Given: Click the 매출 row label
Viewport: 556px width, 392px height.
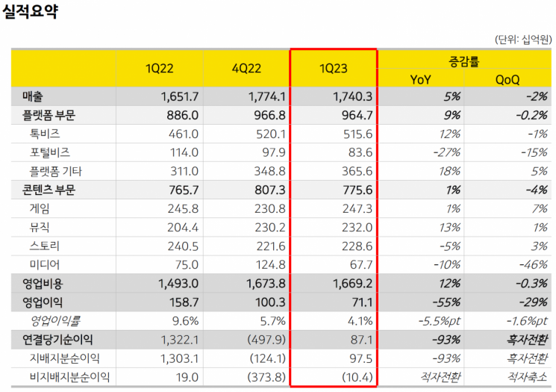Looking at the screenshot, I should 33,97.
